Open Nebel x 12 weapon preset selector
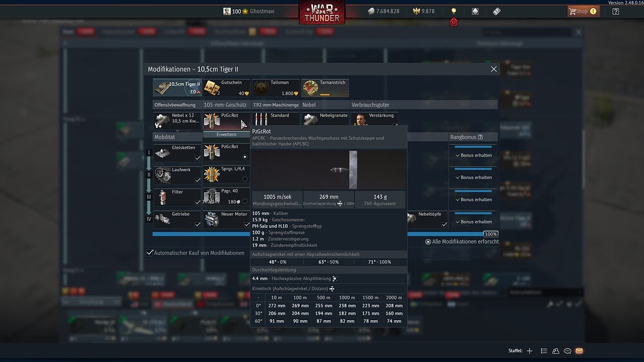 177,120
